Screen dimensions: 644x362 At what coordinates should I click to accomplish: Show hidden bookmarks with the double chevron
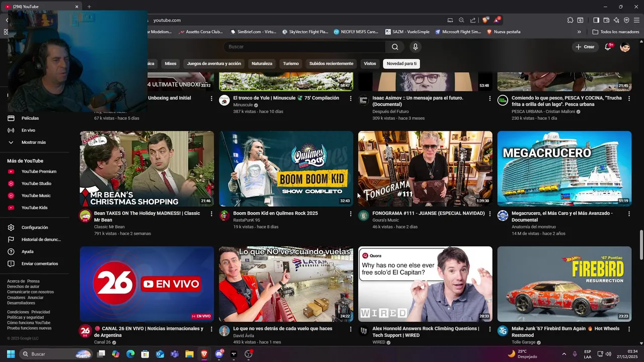(579, 32)
